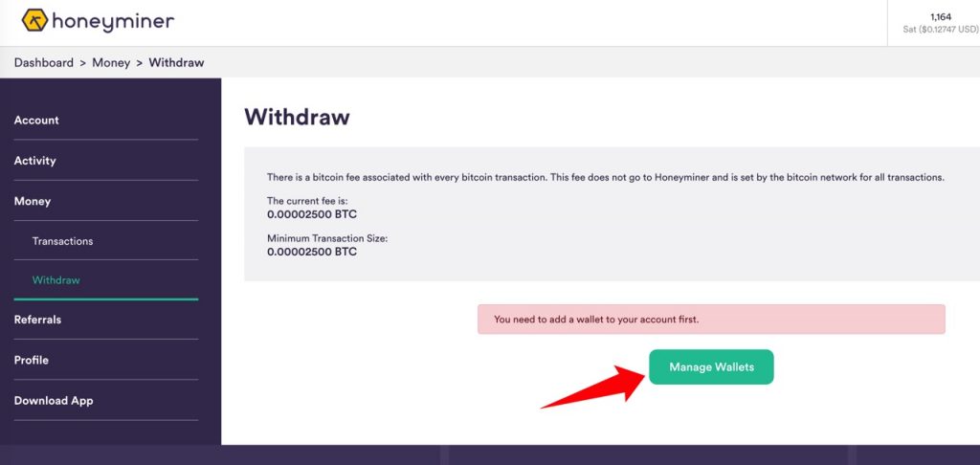Click the honeyminer wordmark text
Image resolution: width=980 pixels, height=465 pixels.
click(113, 21)
